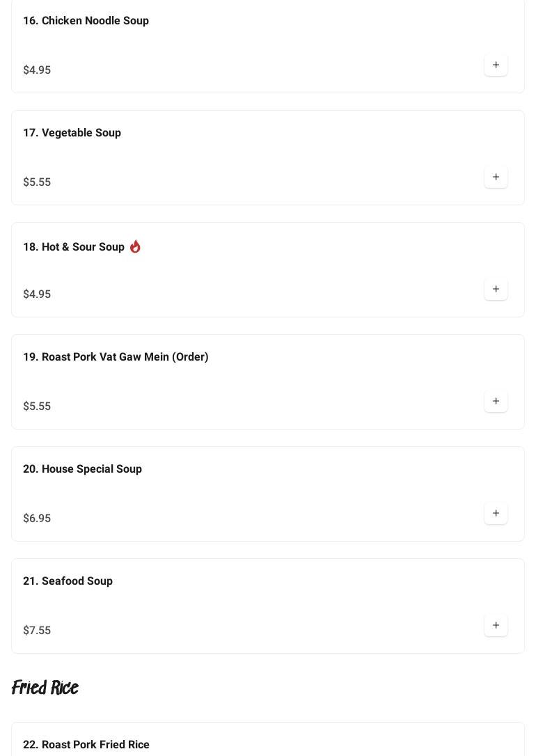The image size is (536, 756).
Task: Click the $5.55 Roast Pork Vat Gaw Mein price
Action: tap(37, 407)
